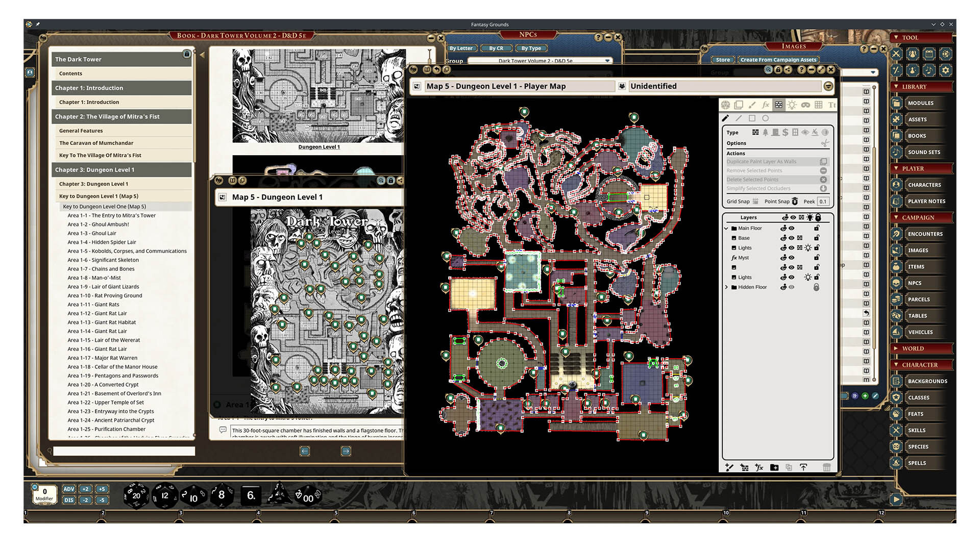
Task: Unlock the Hidden Floor layer padlock
Action: (x=816, y=287)
